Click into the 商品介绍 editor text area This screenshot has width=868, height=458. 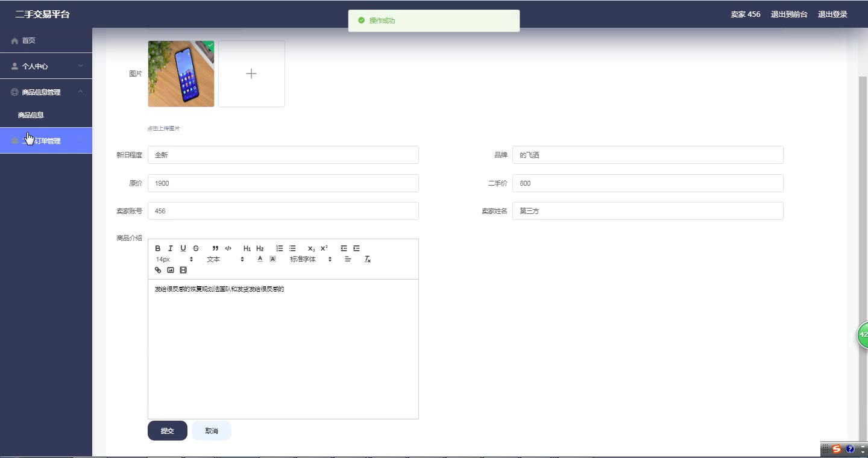(x=283, y=349)
